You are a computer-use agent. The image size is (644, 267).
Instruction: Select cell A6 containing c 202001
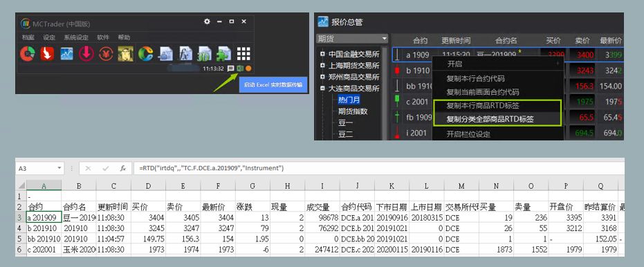click(44, 249)
